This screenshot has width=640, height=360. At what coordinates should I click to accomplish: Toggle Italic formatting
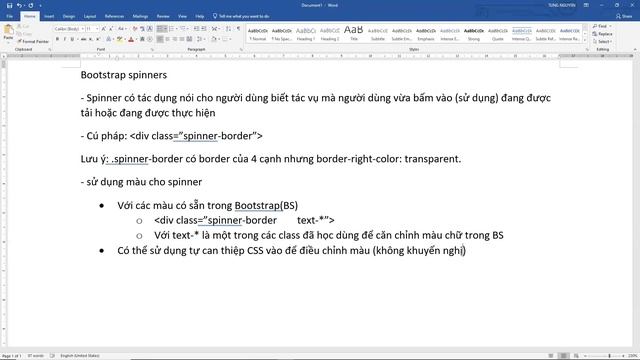[x=64, y=39]
